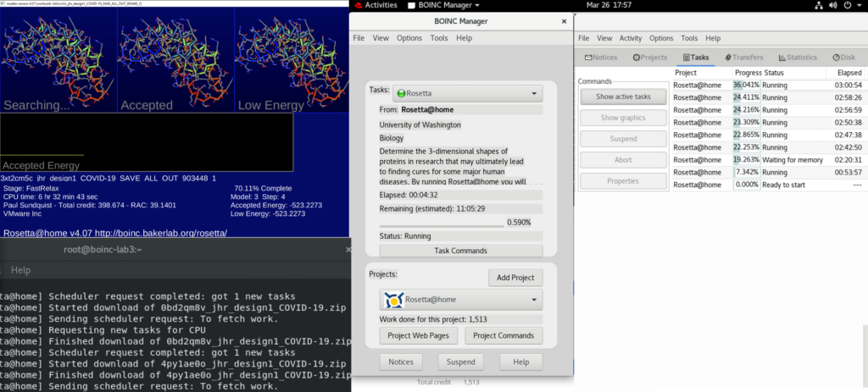
Task: Open the Rosetta@home projects dropdown
Action: pyautogui.click(x=460, y=300)
